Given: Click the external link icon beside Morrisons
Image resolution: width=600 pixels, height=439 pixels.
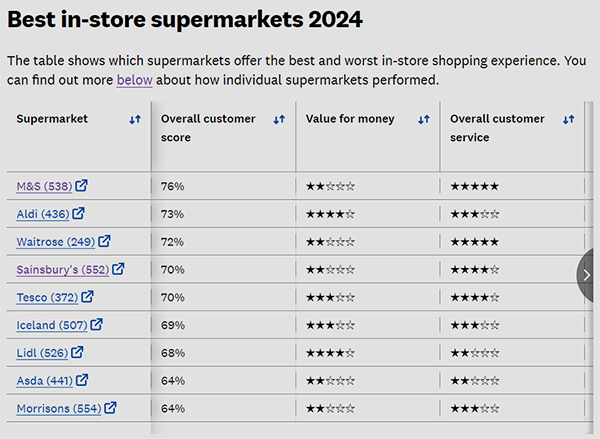Looking at the screenshot, I should (110, 408).
